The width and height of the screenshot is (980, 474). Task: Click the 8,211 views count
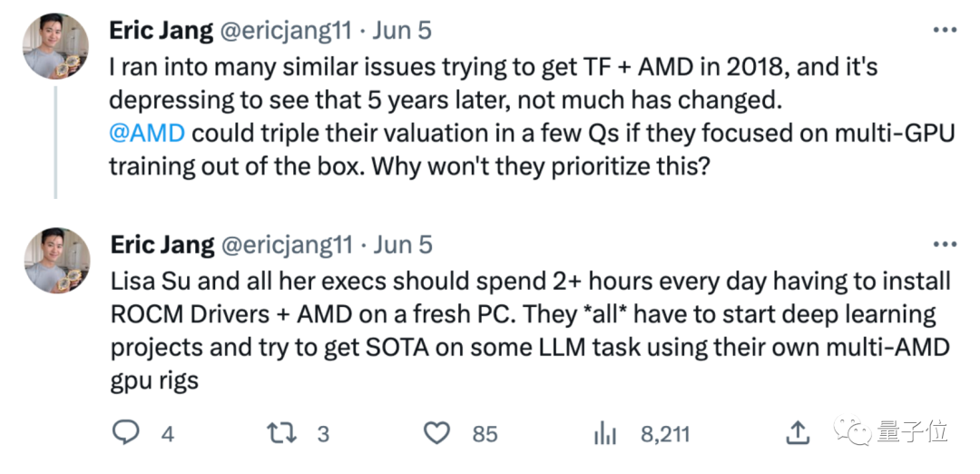(x=665, y=434)
